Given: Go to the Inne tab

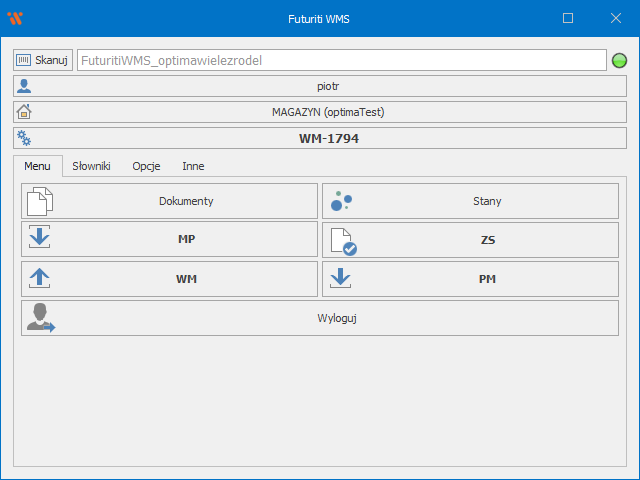Looking at the screenshot, I should tap(193, 166).
